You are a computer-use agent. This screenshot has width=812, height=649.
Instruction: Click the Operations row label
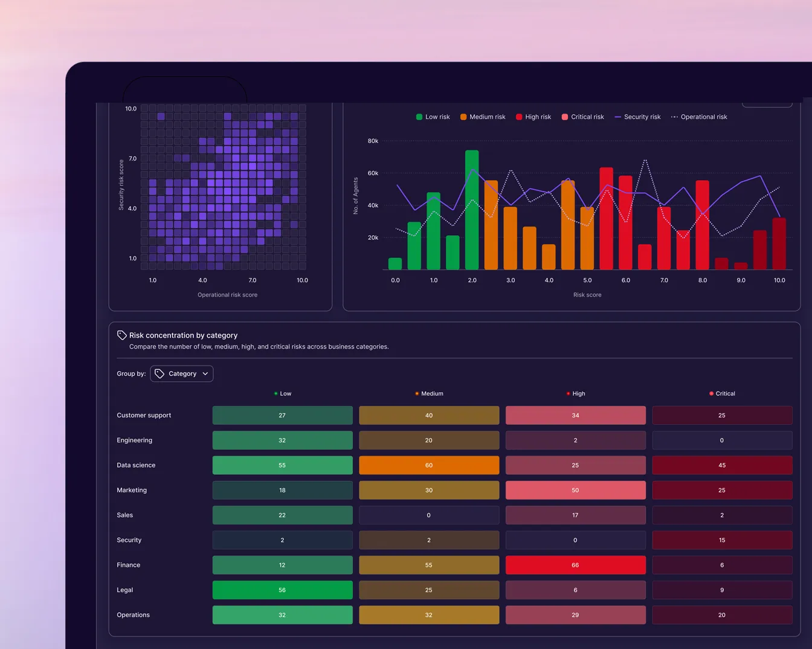[133, 615]
